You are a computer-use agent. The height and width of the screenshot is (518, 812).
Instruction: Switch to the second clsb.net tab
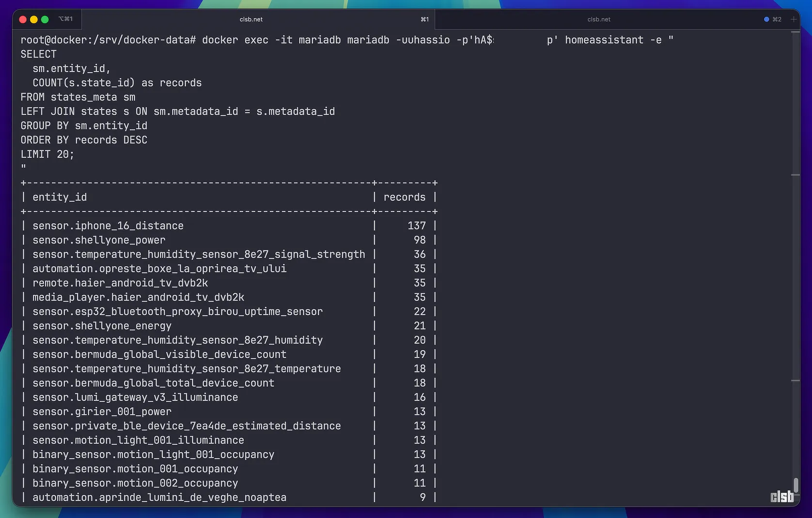(599, 19)
